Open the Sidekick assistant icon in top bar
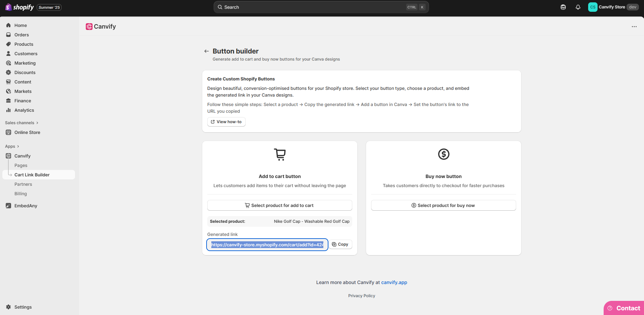This screenshot has height=315, width=644. coord(563,7)
